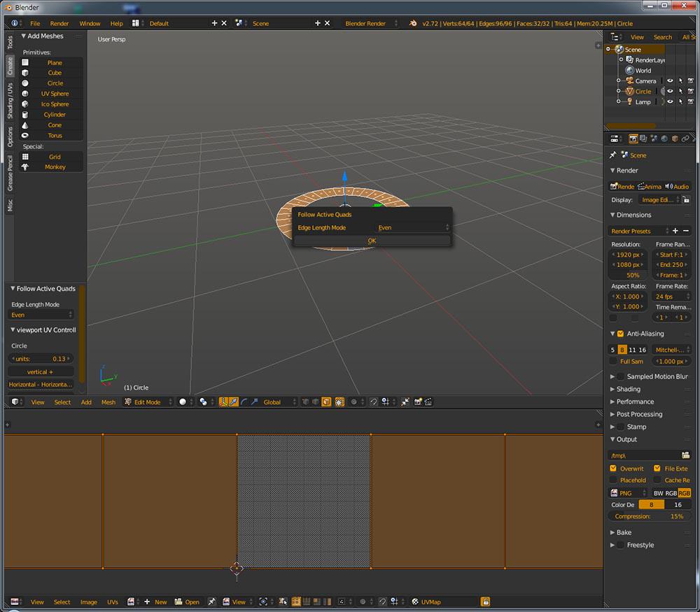
Task: Toggle File Extensions checkbox
Action: 657,469
